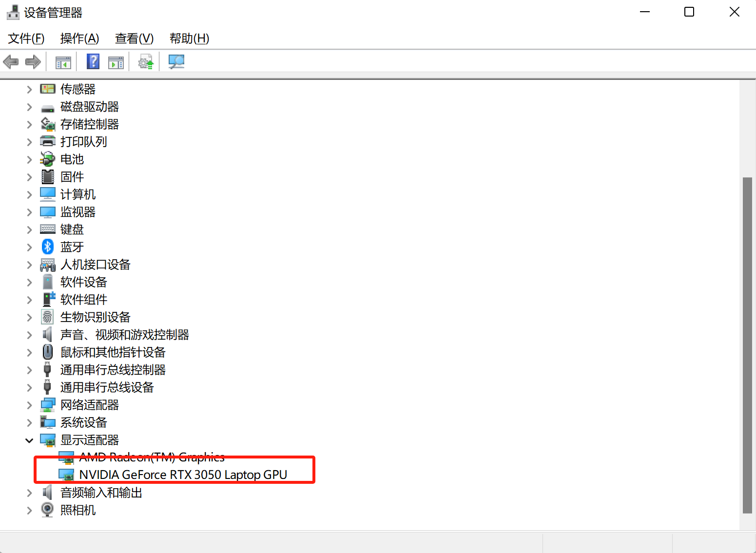
Task: Click the 监视器 monitor icon
Action: click(48, 212)
